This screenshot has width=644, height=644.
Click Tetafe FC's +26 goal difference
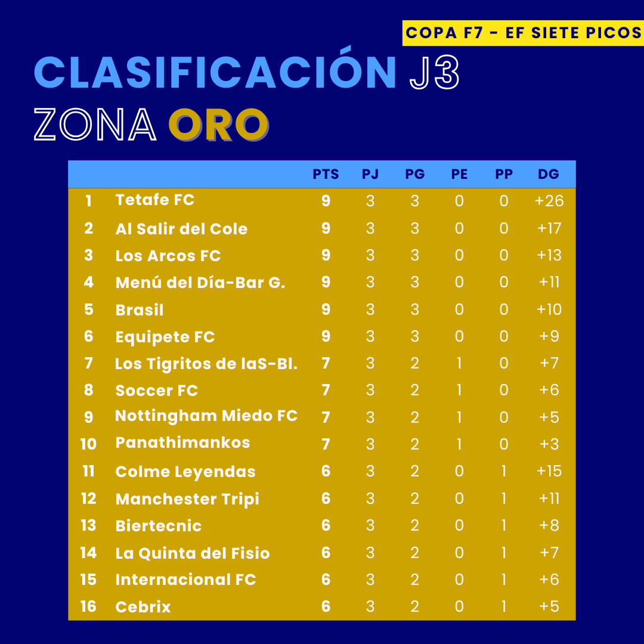click(549, 201)
